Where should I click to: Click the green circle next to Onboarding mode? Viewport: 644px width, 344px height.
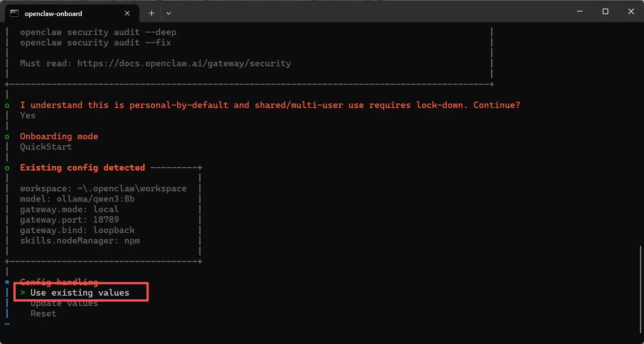pyautogui.click(x=7, y=137)
